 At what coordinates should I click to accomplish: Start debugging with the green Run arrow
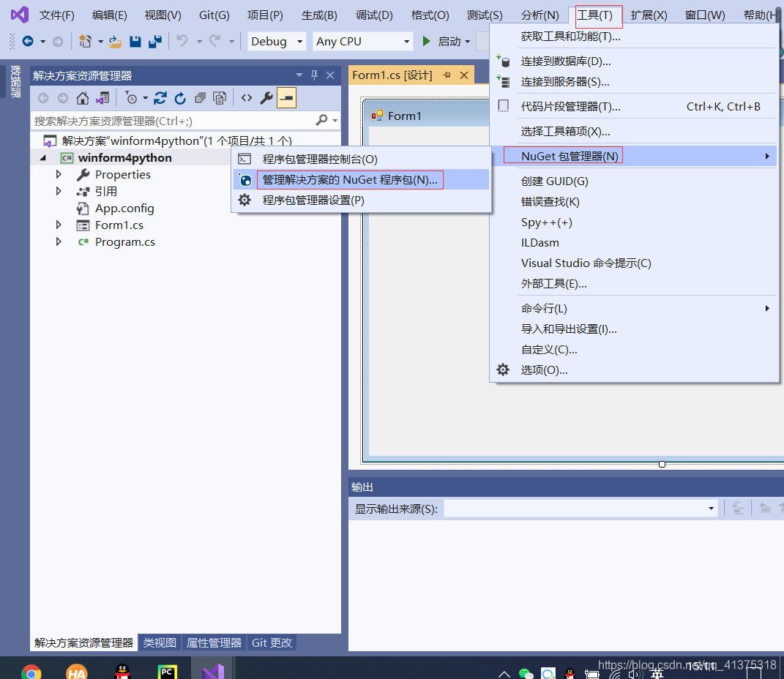[x=427, y=41]
